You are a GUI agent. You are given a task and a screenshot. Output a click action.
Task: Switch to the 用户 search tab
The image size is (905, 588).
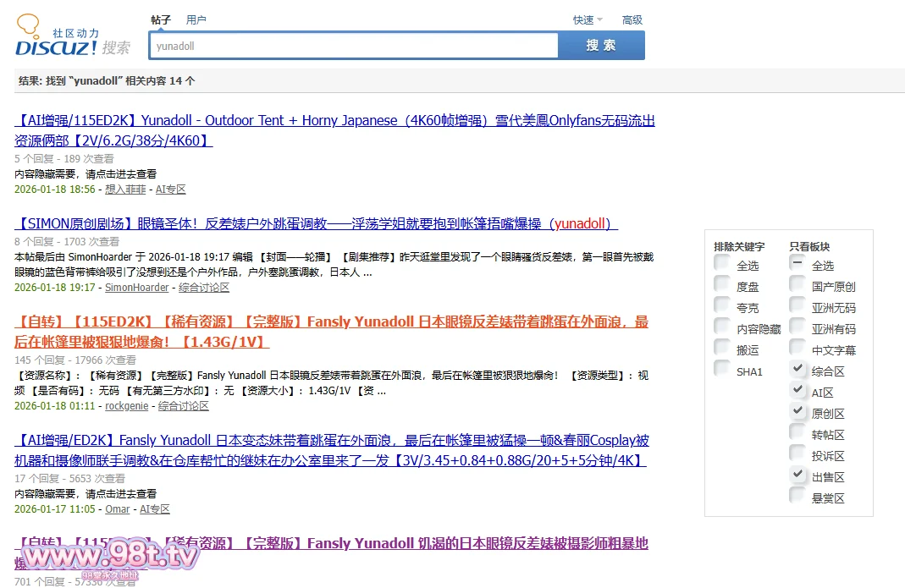196,19
